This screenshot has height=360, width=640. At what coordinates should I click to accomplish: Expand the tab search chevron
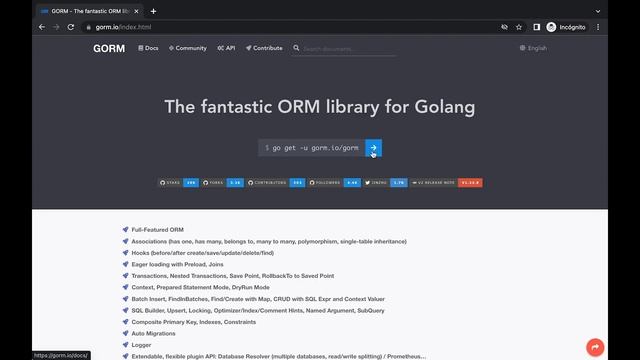(x=598, y=11)
